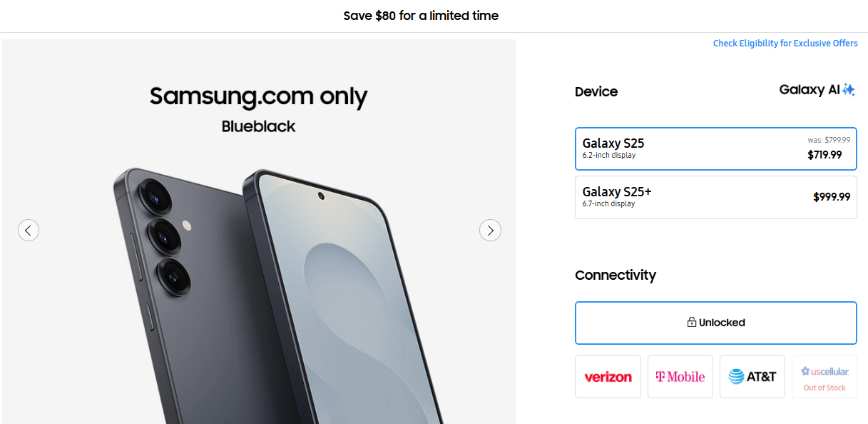The height and width of the screenshot is (424, 868).
Task: Select the Galaxy S25 device option
Action: [x=716, y=149]
